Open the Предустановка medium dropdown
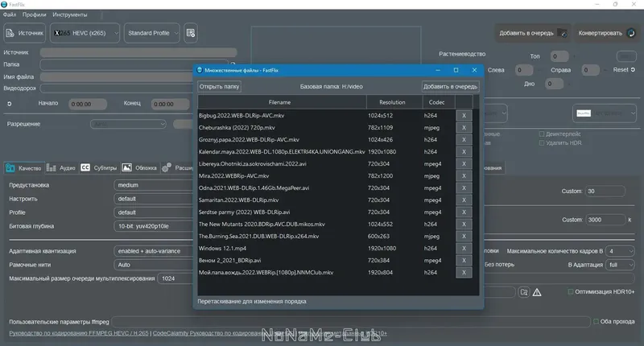 (154, 185)
